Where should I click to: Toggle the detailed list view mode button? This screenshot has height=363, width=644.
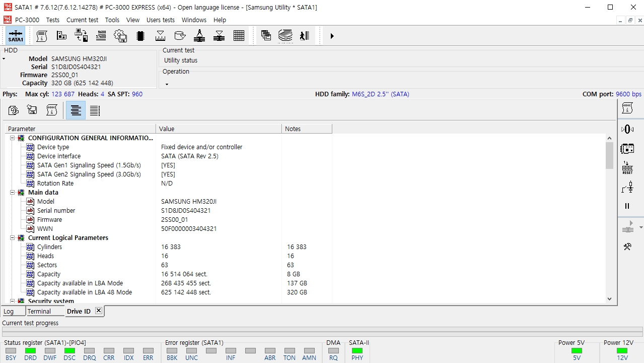95,110
